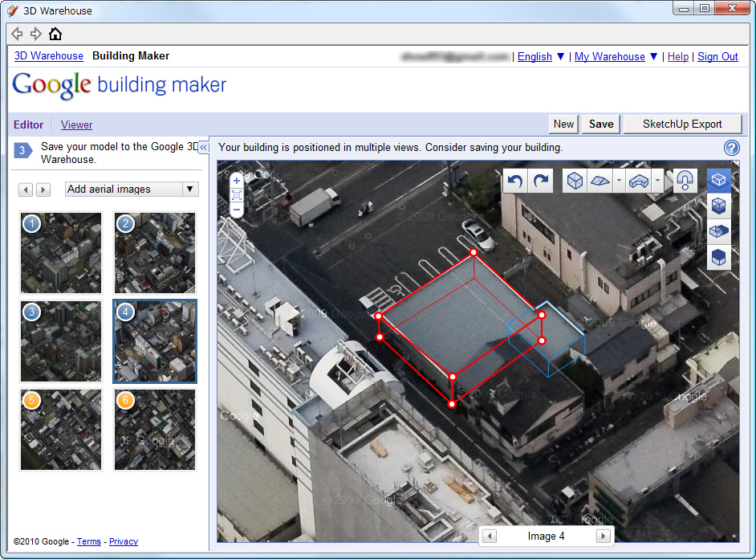
Task: Add a box block to the building
Action: [575, 181]
